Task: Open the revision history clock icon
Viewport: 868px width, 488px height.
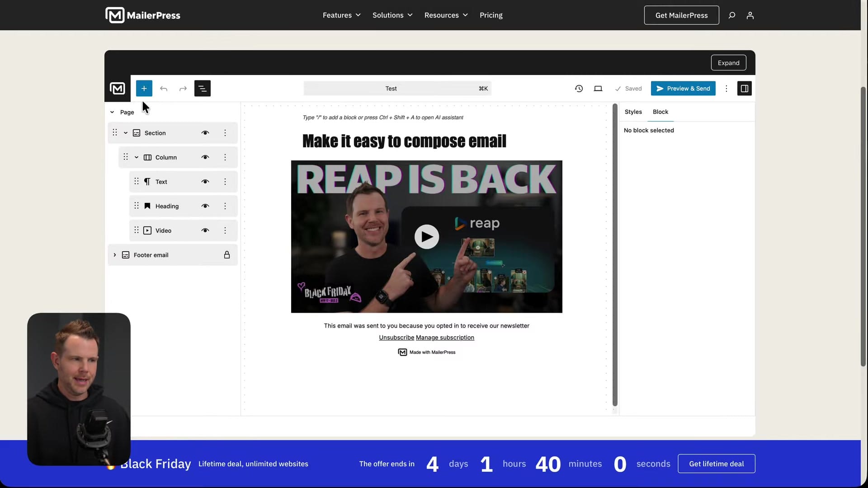Action: pos(579,89)
